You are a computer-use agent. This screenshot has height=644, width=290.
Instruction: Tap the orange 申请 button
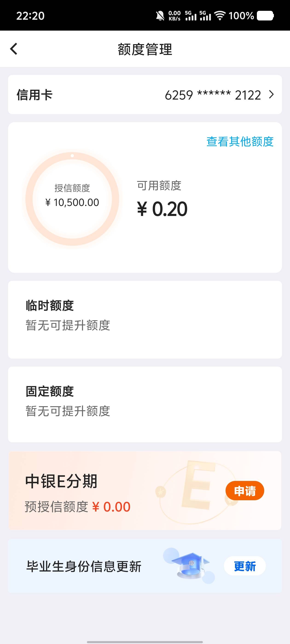point(245,491)
